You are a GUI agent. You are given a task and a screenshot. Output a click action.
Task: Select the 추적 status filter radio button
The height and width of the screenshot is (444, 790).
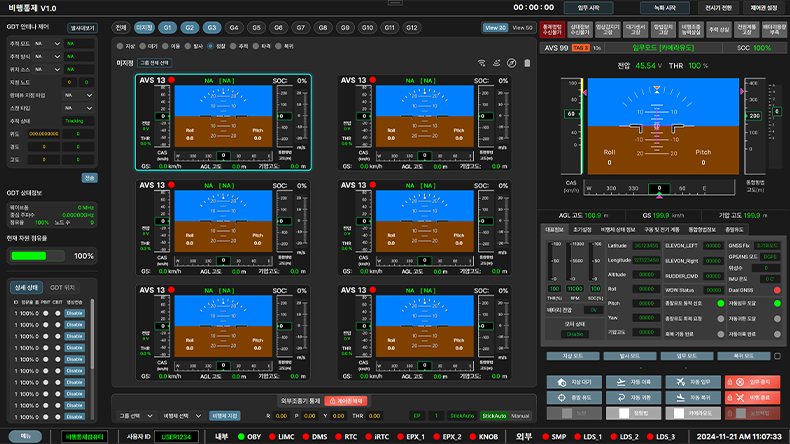[x=233, y=46]
